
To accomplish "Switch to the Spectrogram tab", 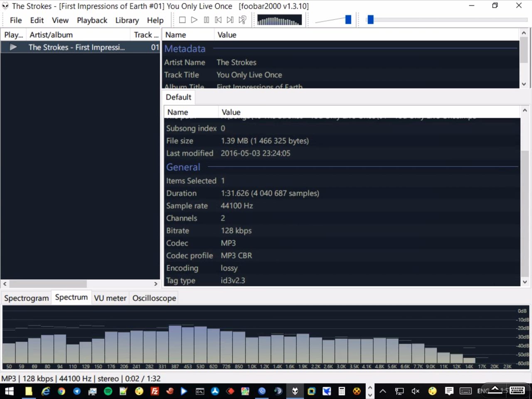I will (x=26, y=298).
